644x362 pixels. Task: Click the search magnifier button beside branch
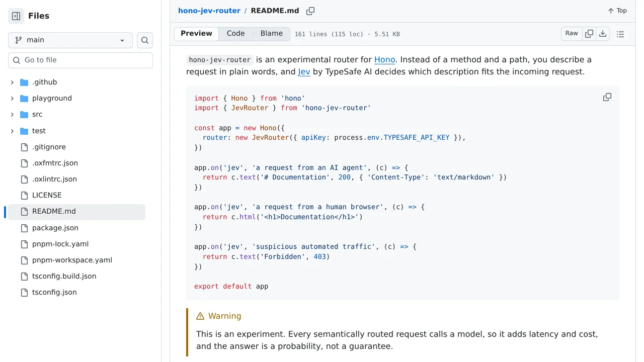(145, 40)
